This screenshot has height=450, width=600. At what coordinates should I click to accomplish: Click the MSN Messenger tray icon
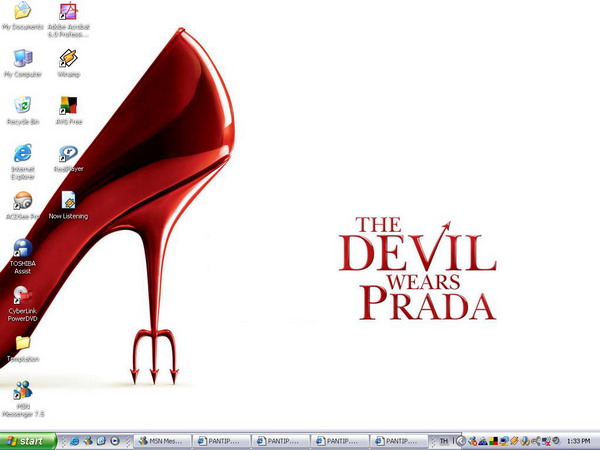pyautogui.click(x=473, y=441)
